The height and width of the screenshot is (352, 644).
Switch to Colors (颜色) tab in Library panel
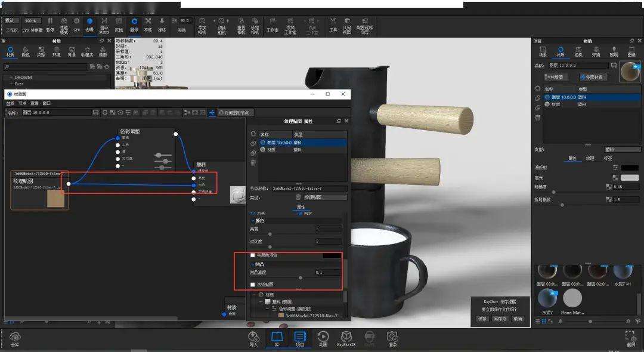26,52
